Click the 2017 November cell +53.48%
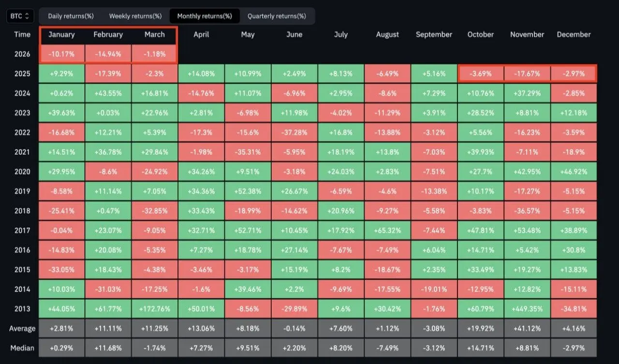This screenshot has height=364, width=619. pos(527,231)
